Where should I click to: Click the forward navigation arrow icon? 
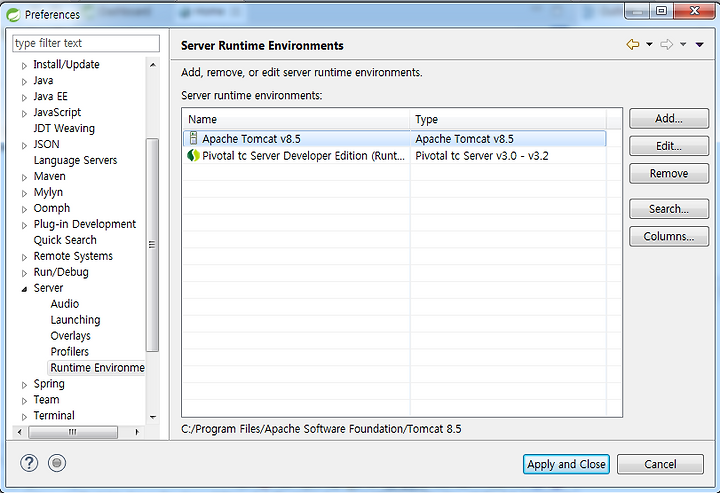tap(667, 45)
